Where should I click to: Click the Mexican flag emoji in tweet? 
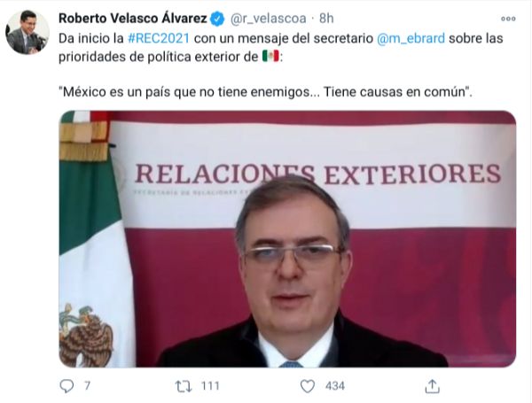coord(270,57)
